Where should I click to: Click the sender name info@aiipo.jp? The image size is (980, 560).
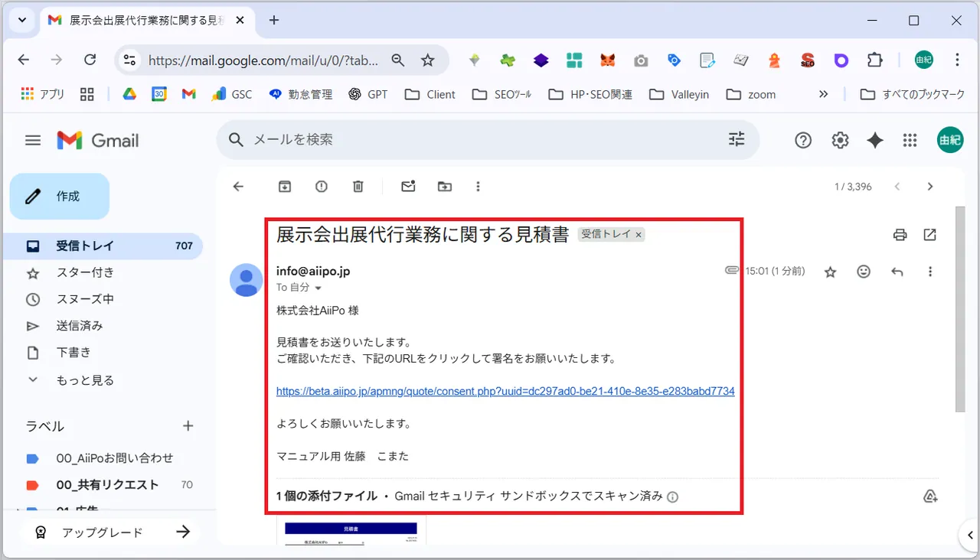point(313,272)
